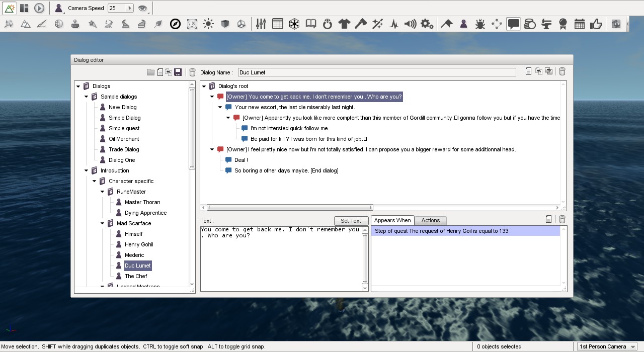This screenshot has width=644, height=352.
Task: Open the Appears When tab
Action: click(392, 220)
